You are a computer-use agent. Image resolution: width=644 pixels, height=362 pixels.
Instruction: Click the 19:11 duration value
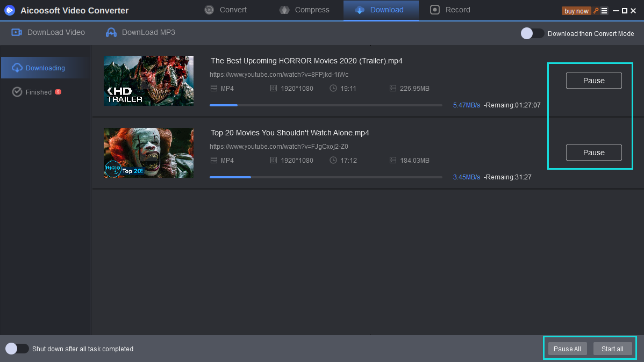click(348, 88)
